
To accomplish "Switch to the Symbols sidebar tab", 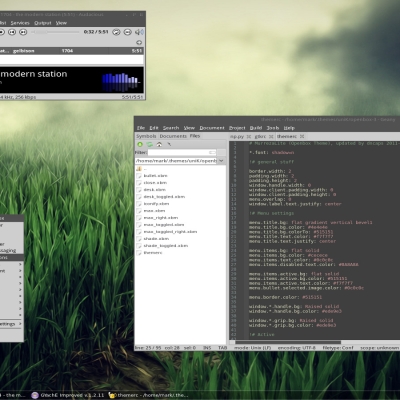I will (x=146, y=136).
